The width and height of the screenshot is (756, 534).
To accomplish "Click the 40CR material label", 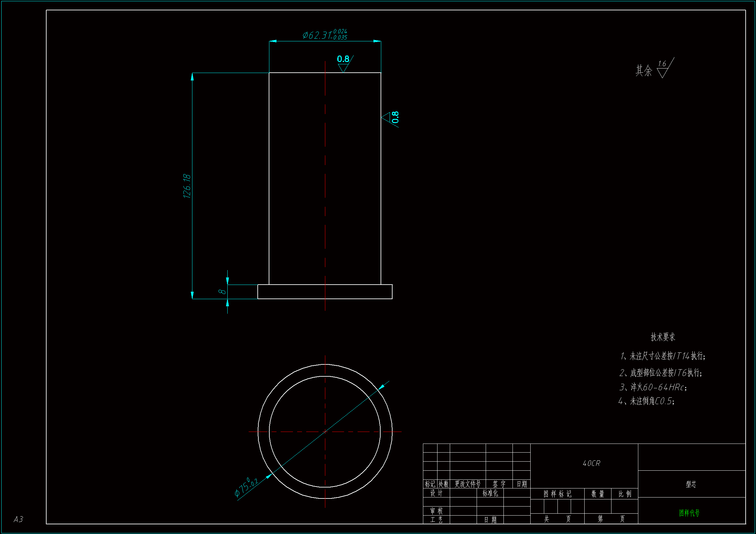I will pyautogui.click(x=591, y=463).
